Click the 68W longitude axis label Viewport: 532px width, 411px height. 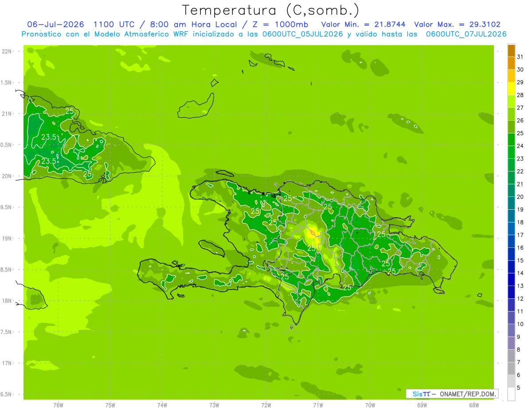[x=474, y=405]
